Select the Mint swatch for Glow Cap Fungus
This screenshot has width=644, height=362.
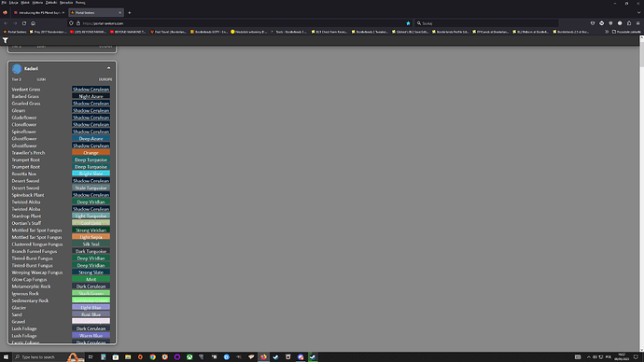[x=91, y=280]
